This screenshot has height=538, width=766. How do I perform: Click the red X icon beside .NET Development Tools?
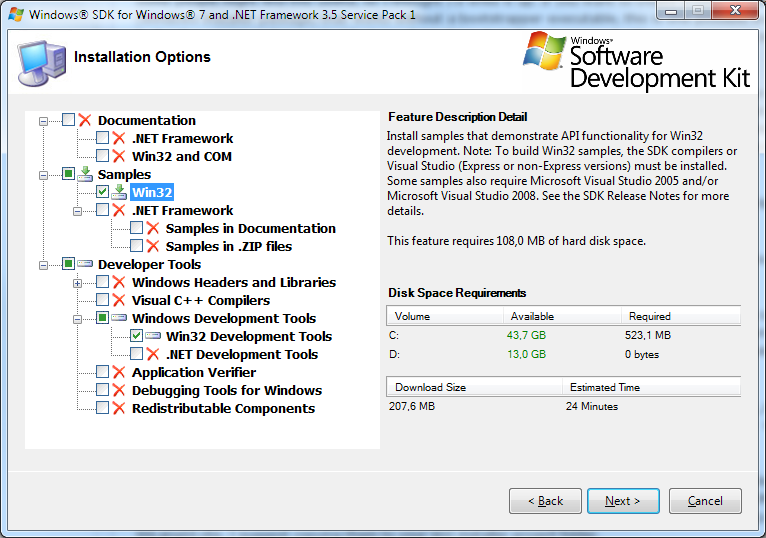click(x=153, y=354)
